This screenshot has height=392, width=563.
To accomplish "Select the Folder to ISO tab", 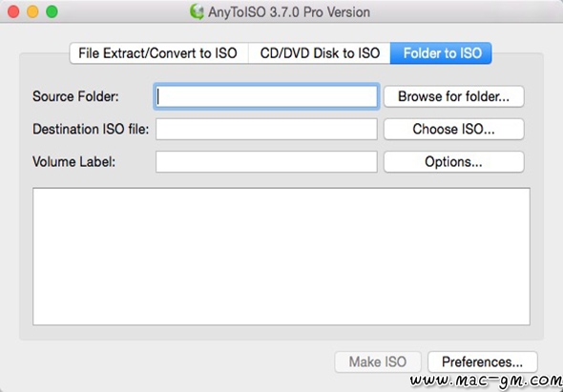I will pyautogui.click(x=441, y=53).
